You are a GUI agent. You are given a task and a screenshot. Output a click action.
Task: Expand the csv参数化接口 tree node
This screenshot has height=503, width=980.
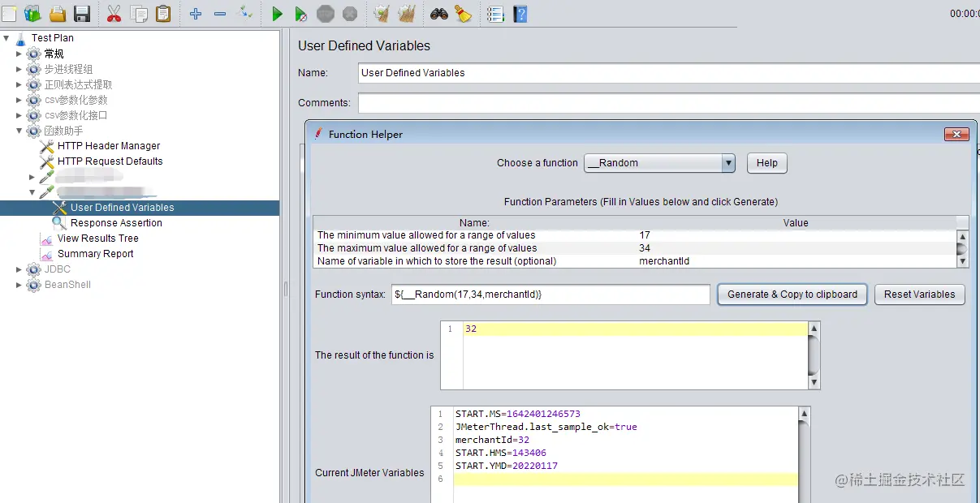click(19, 115)
